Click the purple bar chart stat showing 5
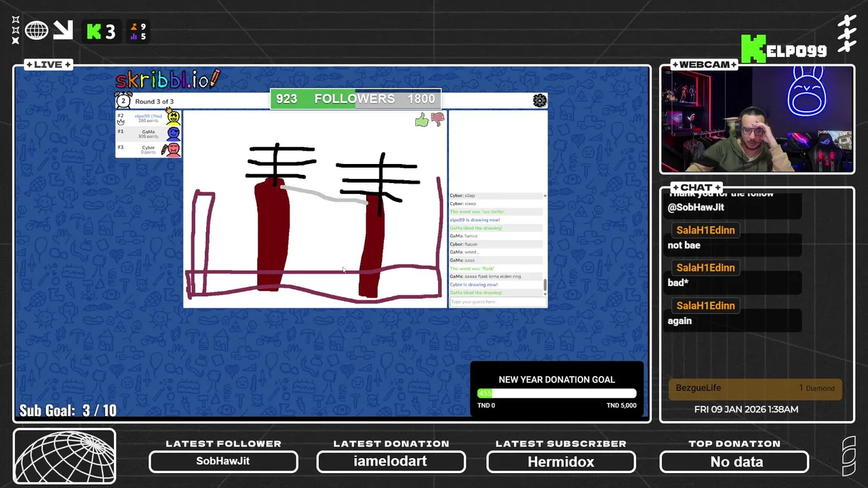Image resolution: width=868 pixels, height=488 pixels. coord(138,36)
